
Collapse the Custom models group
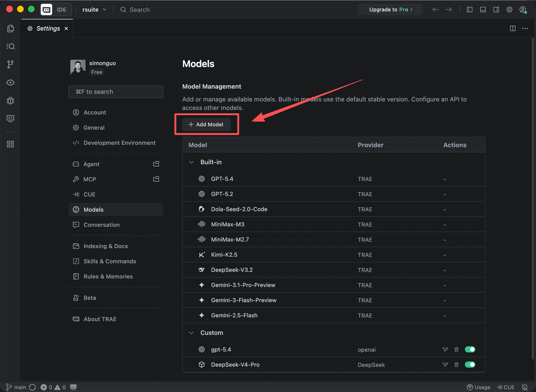click(191, 333)
